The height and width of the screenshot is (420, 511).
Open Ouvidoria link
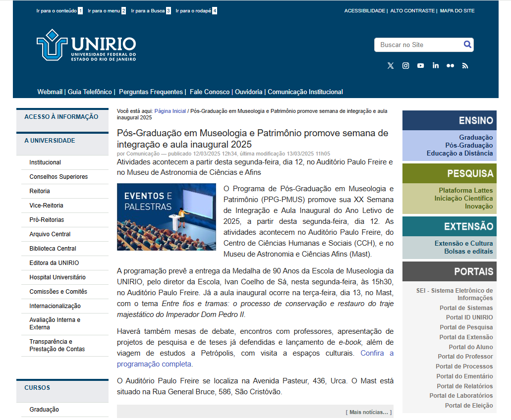(x=248, y=92)
